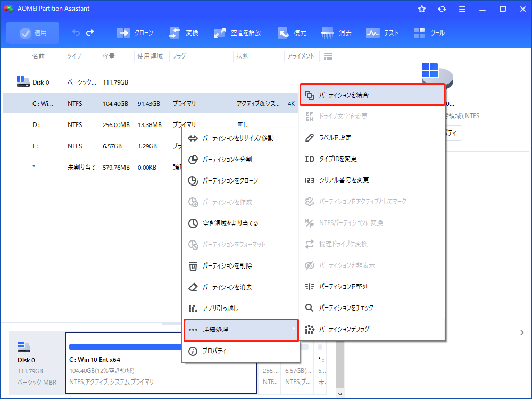Select タイプIDを変更 menu item
Image resolution: width=532 pixels, height=399 pixels.
click(372, 159)
